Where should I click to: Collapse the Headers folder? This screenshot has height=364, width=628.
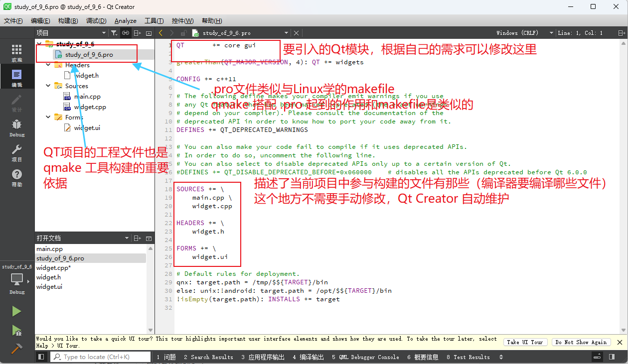(x=48, y=65)
